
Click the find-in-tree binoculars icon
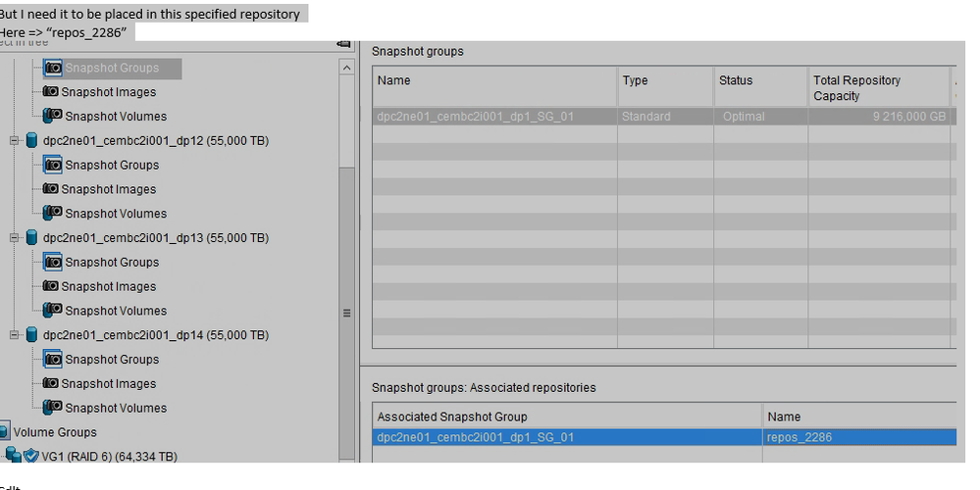tap(343, 43)
